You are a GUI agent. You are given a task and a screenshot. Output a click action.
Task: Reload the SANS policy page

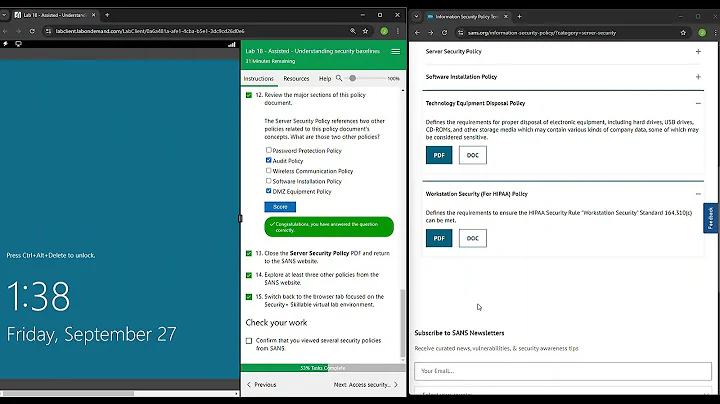tap(444, 33)
